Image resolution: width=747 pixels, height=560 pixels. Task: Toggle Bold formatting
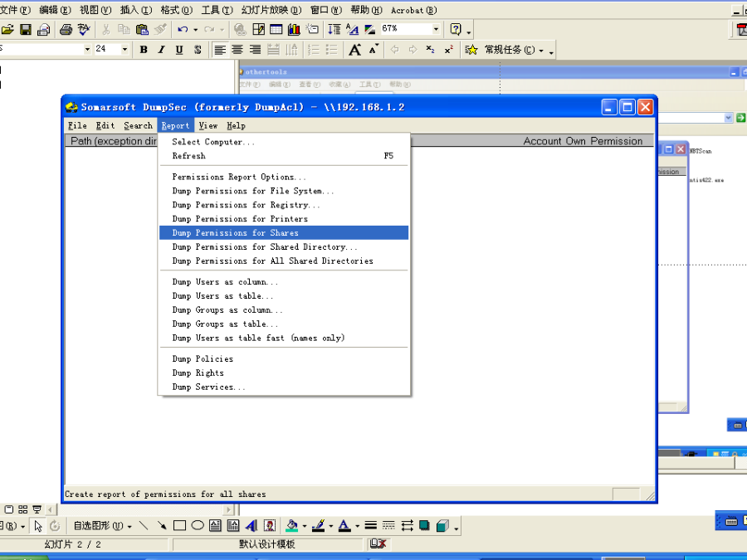(x=144, y=50)
